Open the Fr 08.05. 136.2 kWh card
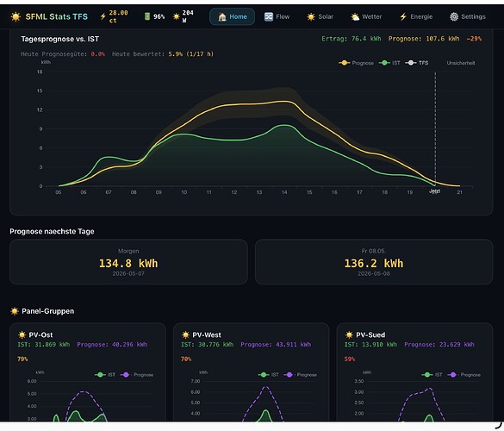 pyautogui.click(x=374, y=262)
